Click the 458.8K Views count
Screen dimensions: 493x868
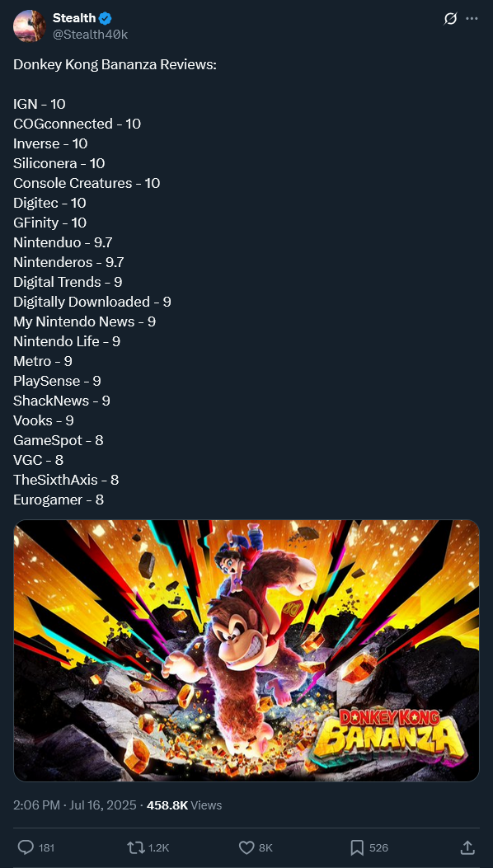coord(184,805)
